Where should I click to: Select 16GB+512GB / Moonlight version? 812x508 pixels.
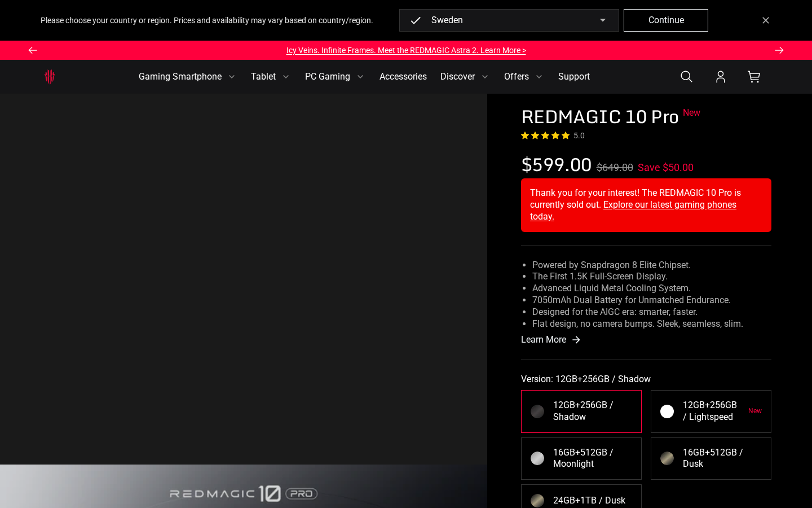click(581, 458)
